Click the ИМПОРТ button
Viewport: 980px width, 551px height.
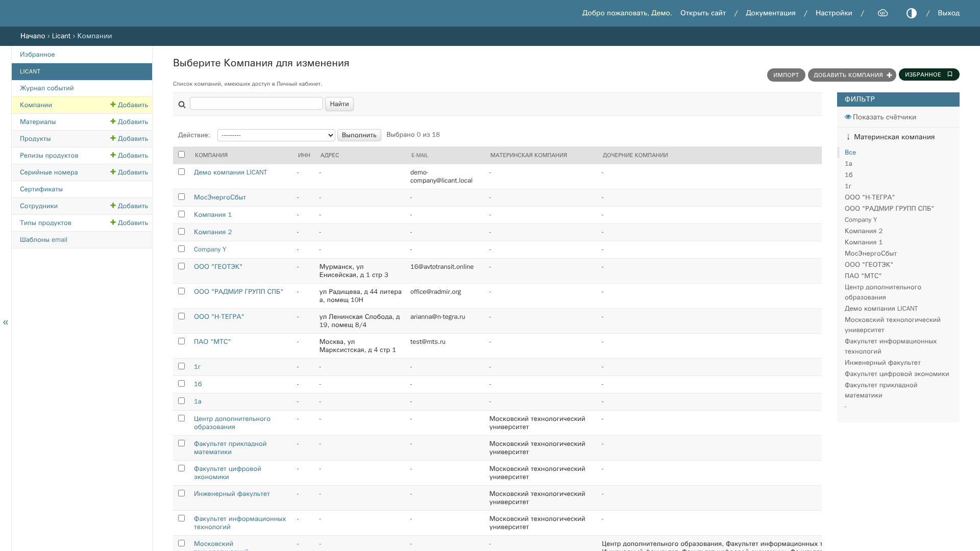coord(786,75)
